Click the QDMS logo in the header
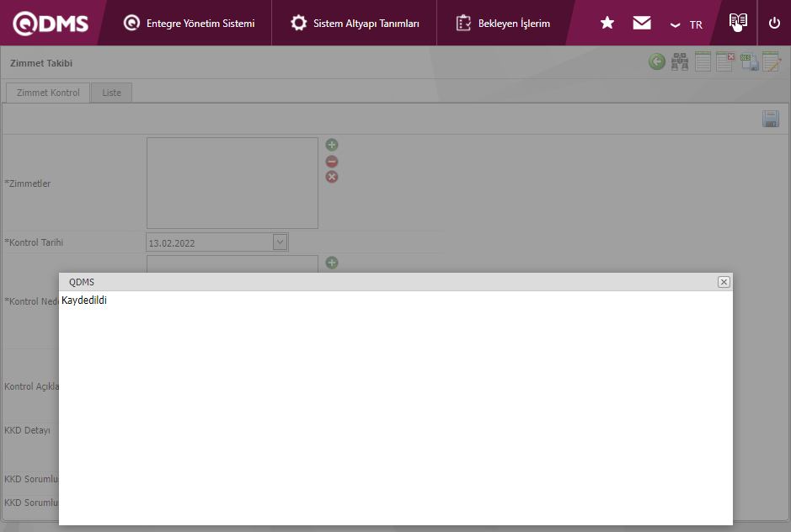 point(51,24)
